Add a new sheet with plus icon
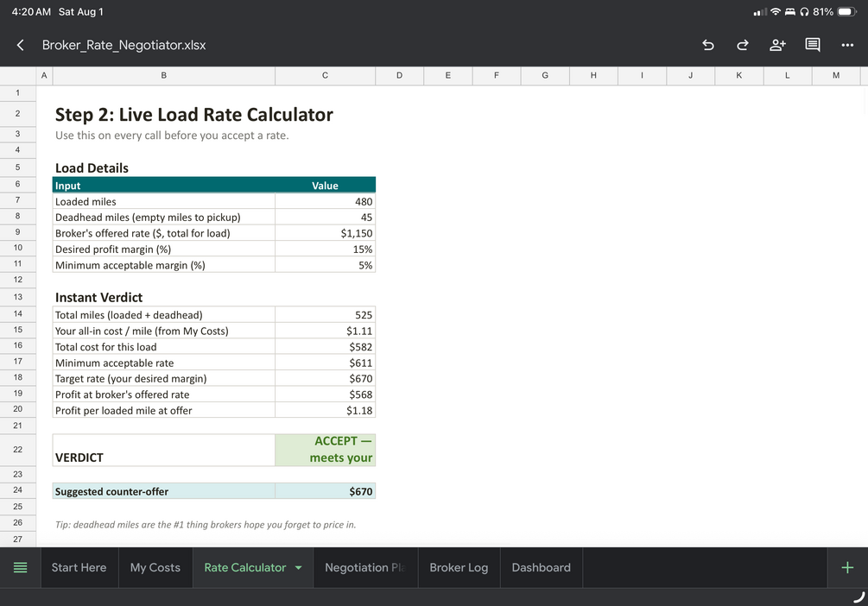 (847, 568)
